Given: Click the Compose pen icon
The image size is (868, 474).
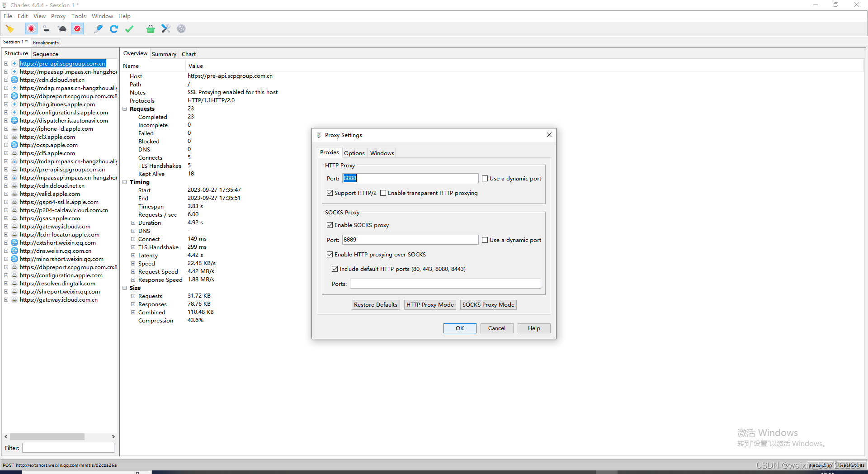Looking at the screenshot, I should (98, 29).
